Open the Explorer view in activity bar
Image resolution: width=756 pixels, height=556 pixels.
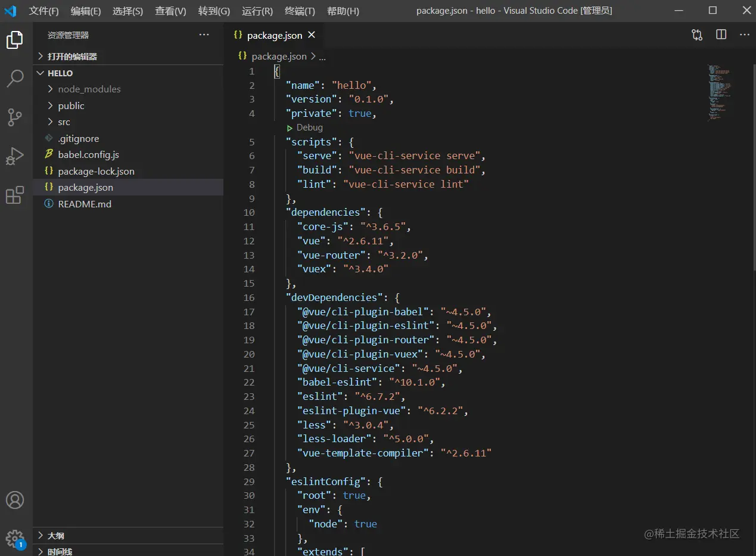[x=15, y=40]
